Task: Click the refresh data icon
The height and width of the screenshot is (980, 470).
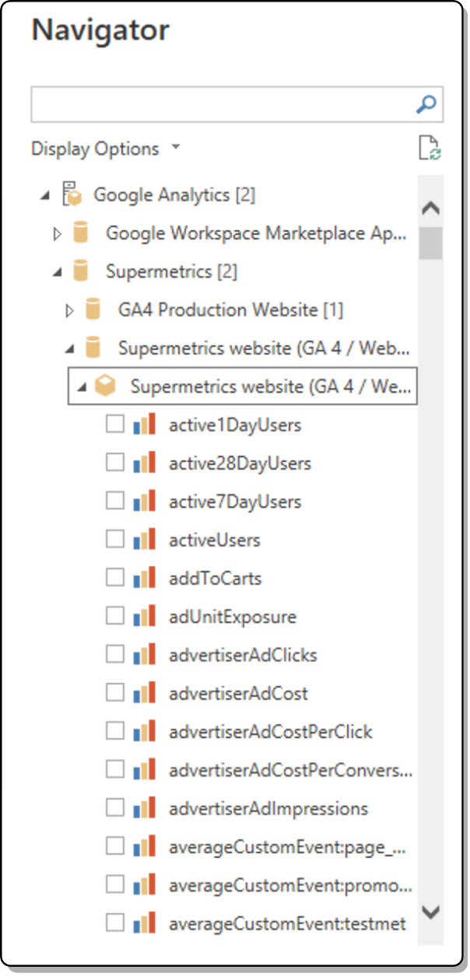Action: pyautogui.click(x=429, y=148)
